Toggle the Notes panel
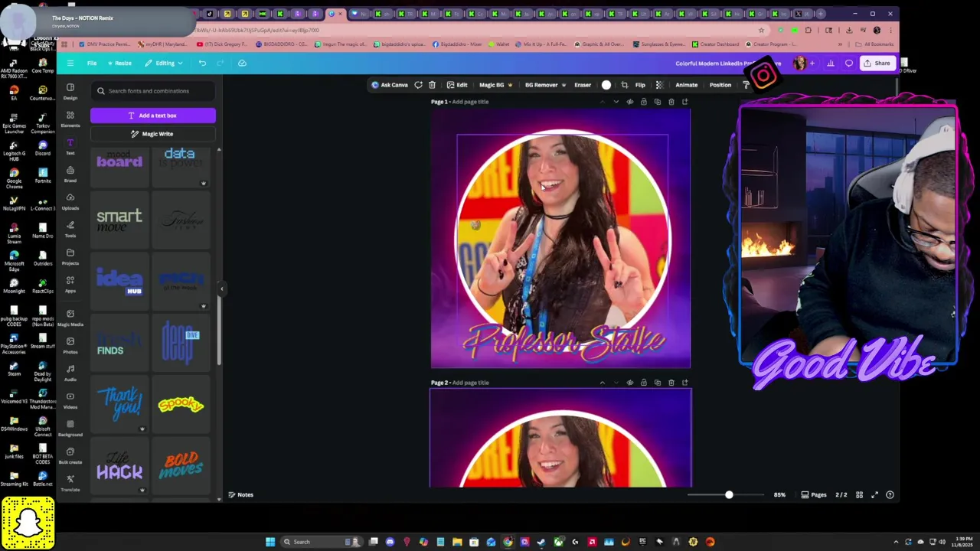This screenshot has height=551, width=980. click(240, 495)
